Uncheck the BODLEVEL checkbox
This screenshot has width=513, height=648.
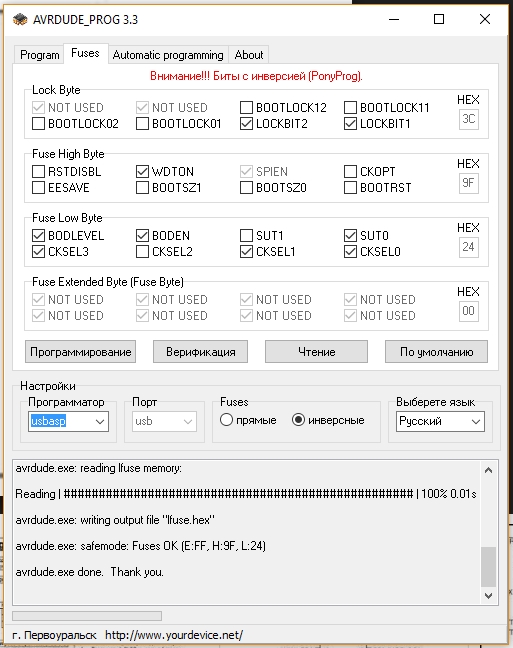coord(38,236)
